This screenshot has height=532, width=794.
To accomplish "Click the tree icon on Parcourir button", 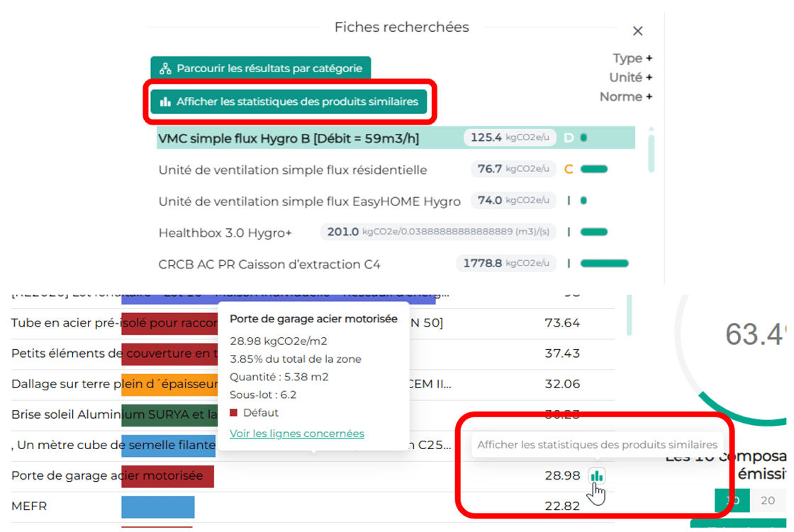I will [x=165, y=68].
